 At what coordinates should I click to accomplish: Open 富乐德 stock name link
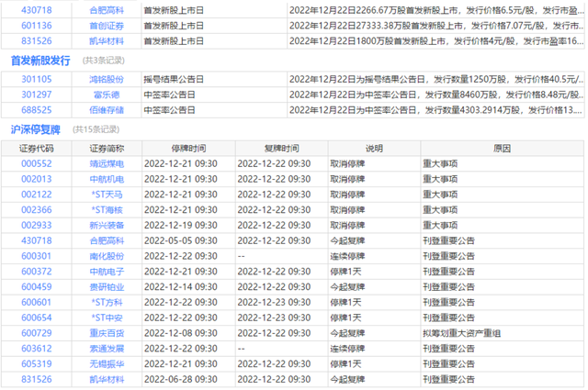[x=107, y=95]
